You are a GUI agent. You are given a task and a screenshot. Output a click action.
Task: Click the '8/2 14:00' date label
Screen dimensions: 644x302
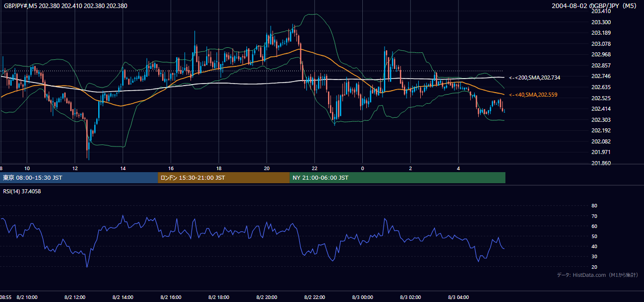coord(123,297)
